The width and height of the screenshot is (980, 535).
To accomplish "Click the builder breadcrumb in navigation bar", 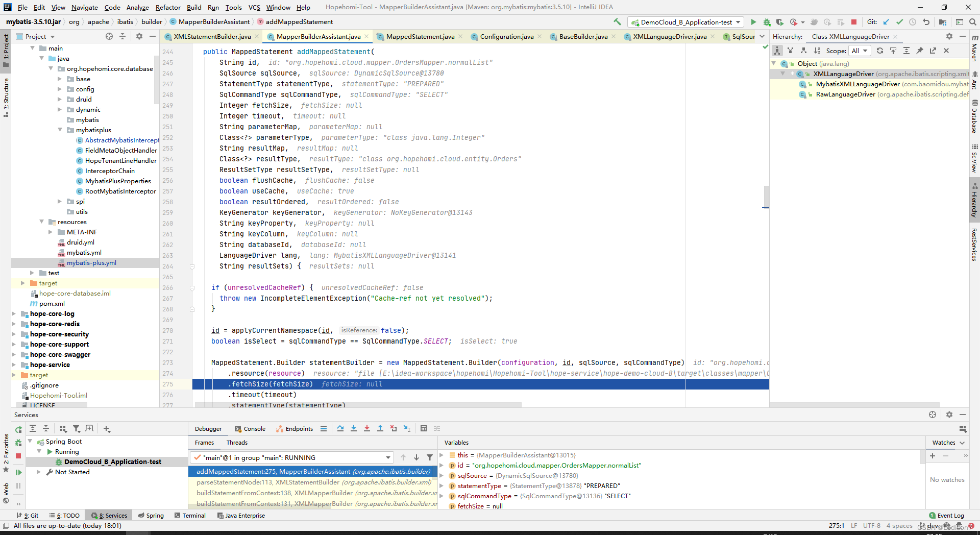I will coord(152,21).
